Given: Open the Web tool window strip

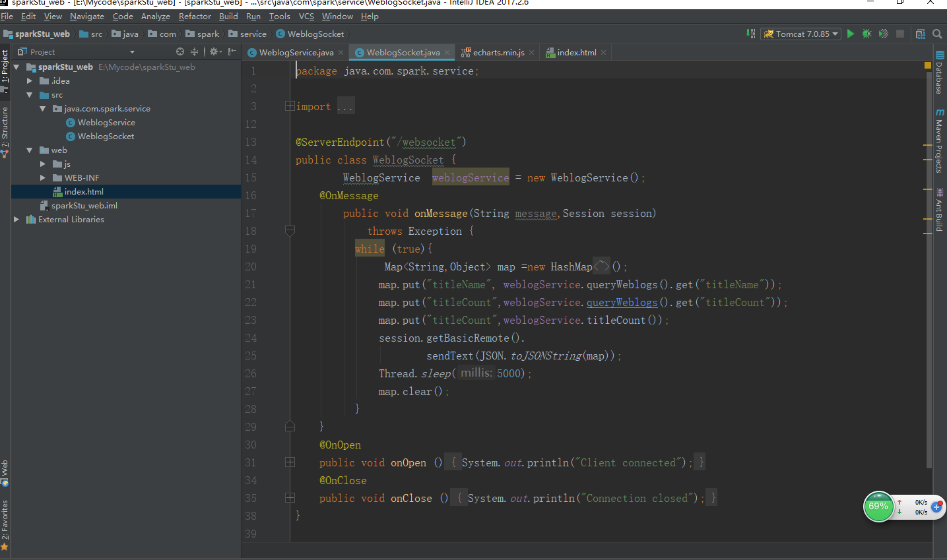Looking at the screenshot, I should (5, 473).
